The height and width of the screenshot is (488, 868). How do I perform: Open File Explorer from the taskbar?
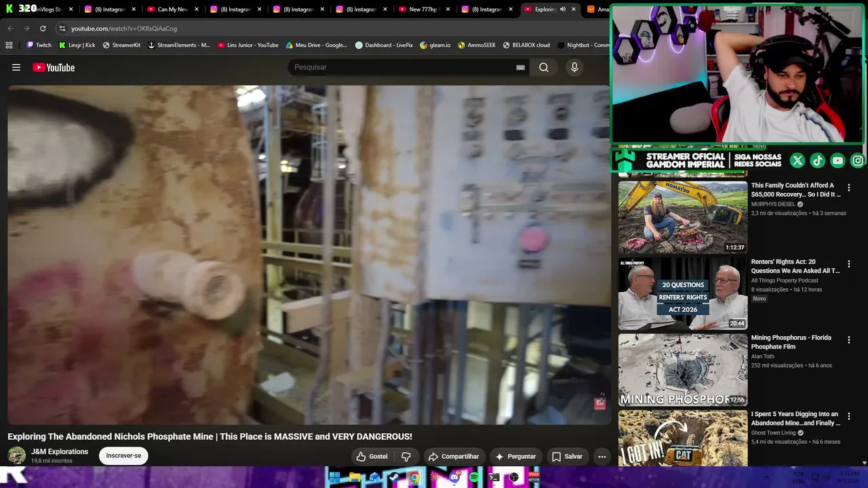pos(355,477)
